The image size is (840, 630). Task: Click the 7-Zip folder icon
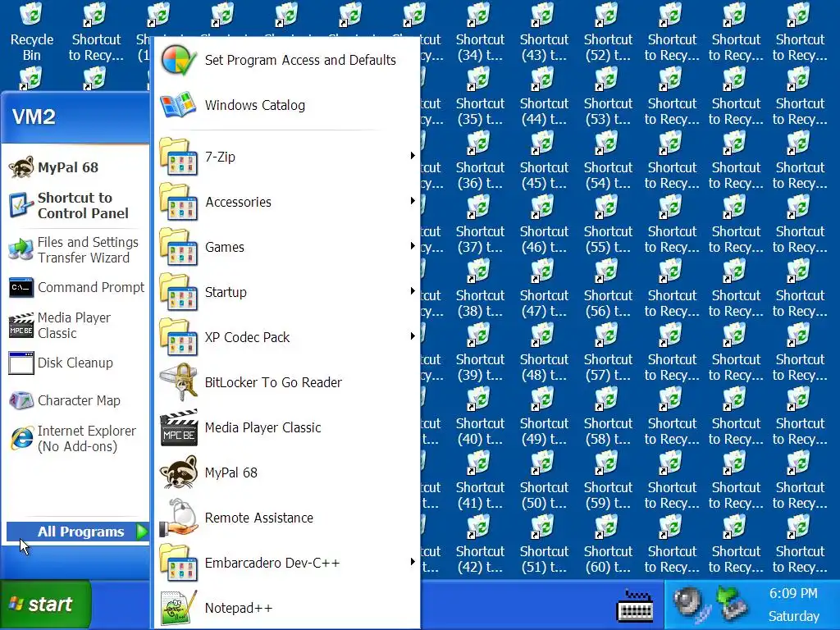(x=179, y=157)
